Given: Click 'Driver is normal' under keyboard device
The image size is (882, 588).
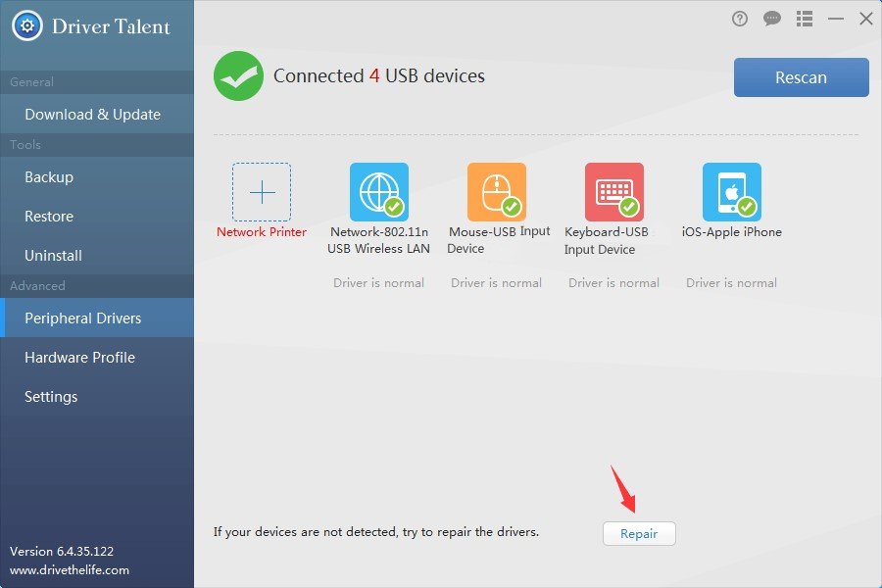Looking at the screenshot, I should click(x=613, y=283).
